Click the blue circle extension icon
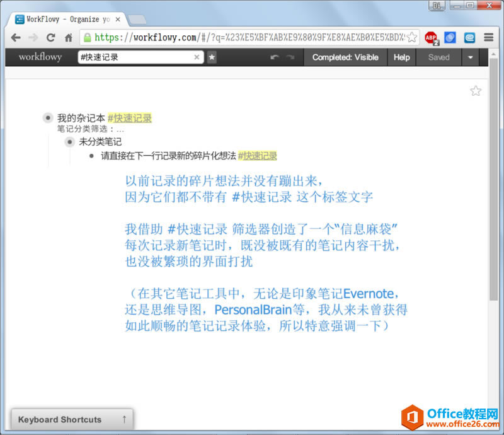Screen dimensions: 504x435 click(450, 38)
